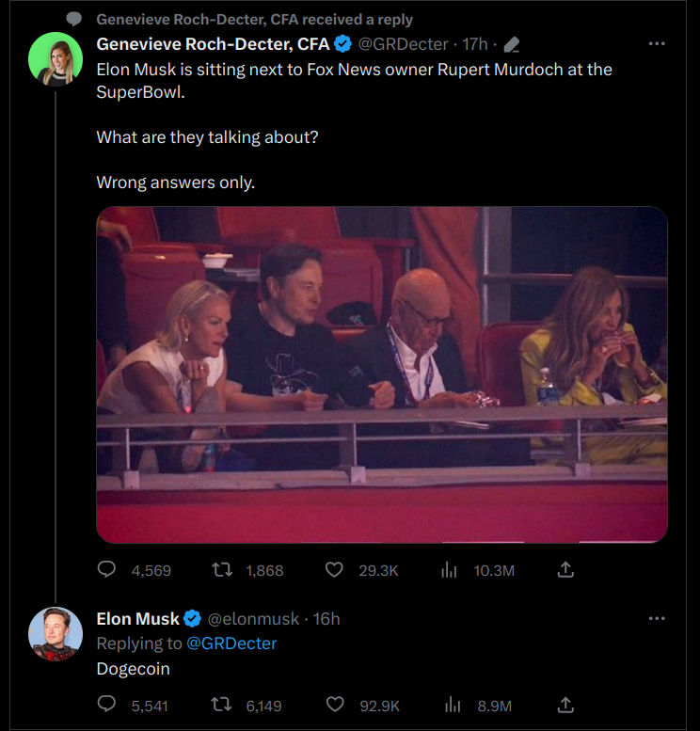Open more options on Genevieve's tweet
The image size is (700, 731).
[657, 44]
